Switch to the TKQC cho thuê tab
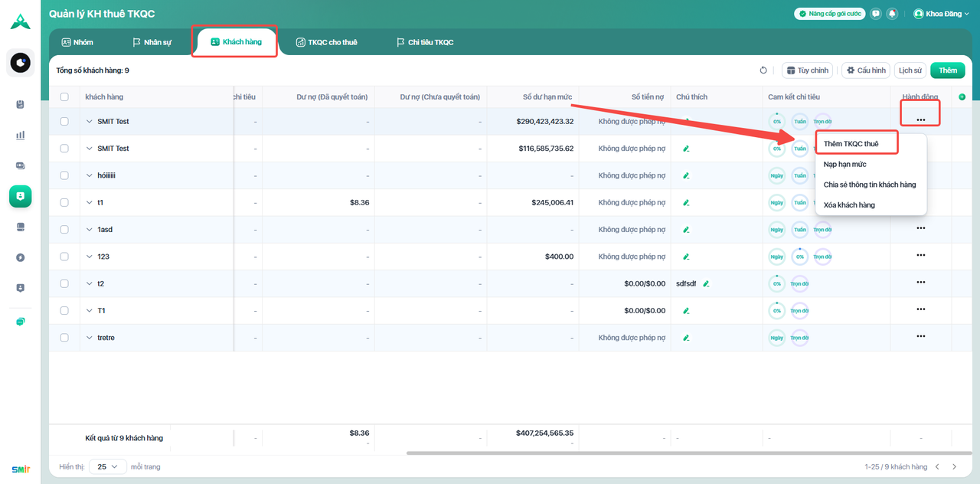Screen dimensions: 980x484 pos(326,42)
